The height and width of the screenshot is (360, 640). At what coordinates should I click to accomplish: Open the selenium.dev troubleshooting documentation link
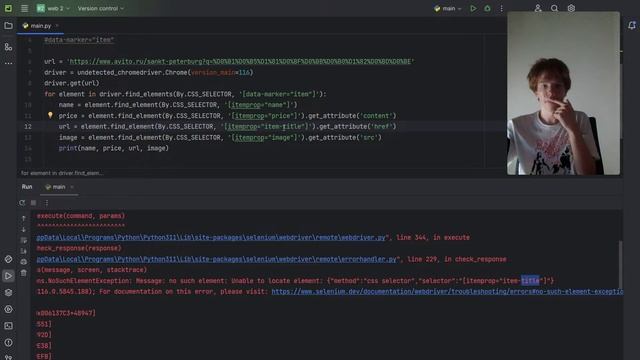(x=447, y=291)
